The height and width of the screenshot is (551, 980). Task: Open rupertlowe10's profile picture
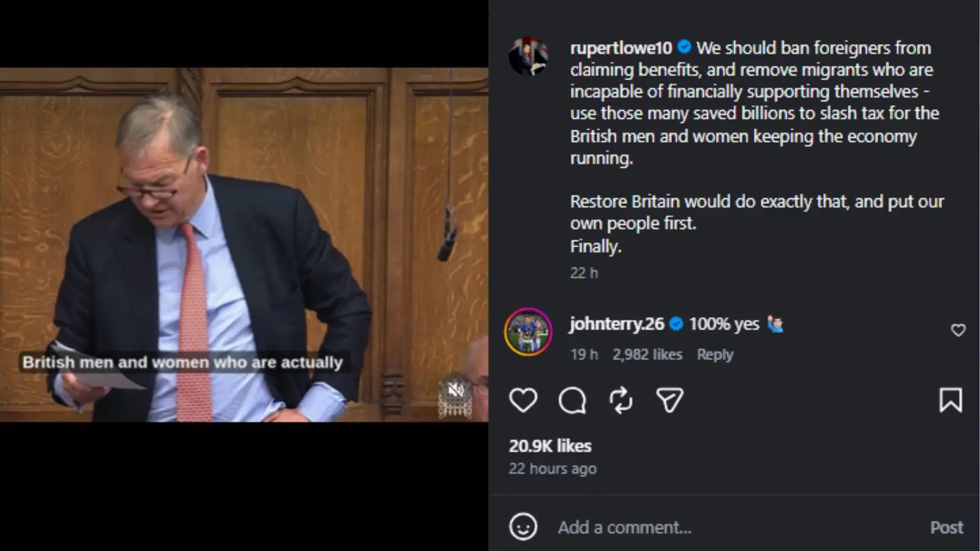[x=529, y=56]
